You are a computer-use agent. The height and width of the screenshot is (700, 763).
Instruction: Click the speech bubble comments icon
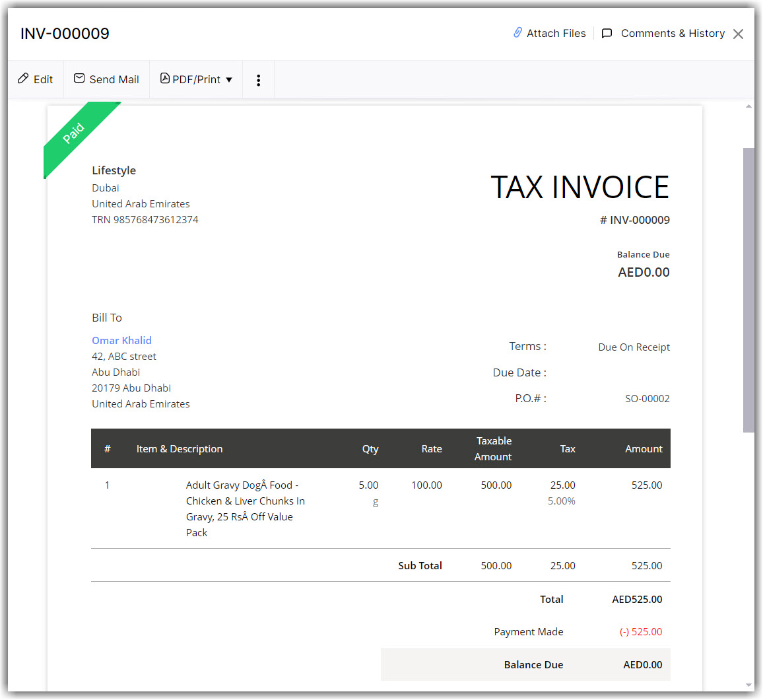(x=607, y=34)
